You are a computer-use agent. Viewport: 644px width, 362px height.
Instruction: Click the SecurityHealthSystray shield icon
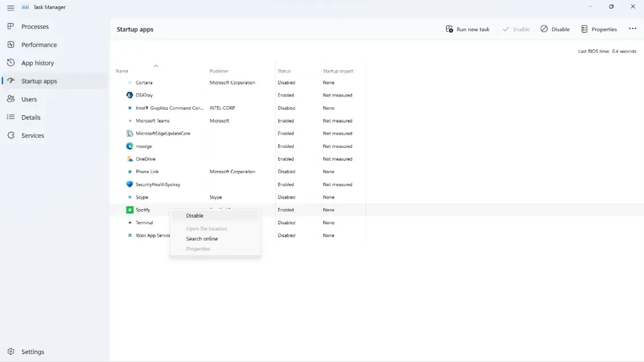pos(130,184)
